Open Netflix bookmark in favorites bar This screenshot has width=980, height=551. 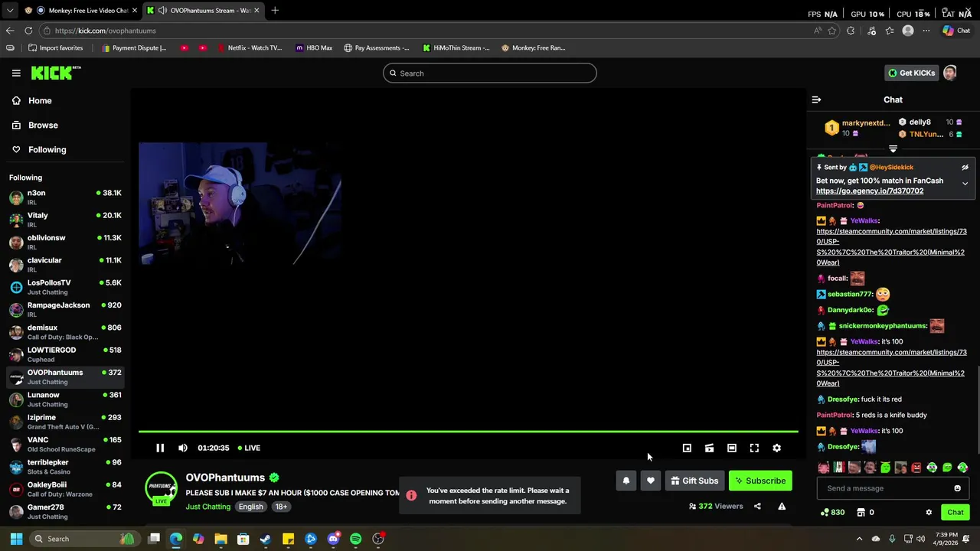click(x=250, y=48)
